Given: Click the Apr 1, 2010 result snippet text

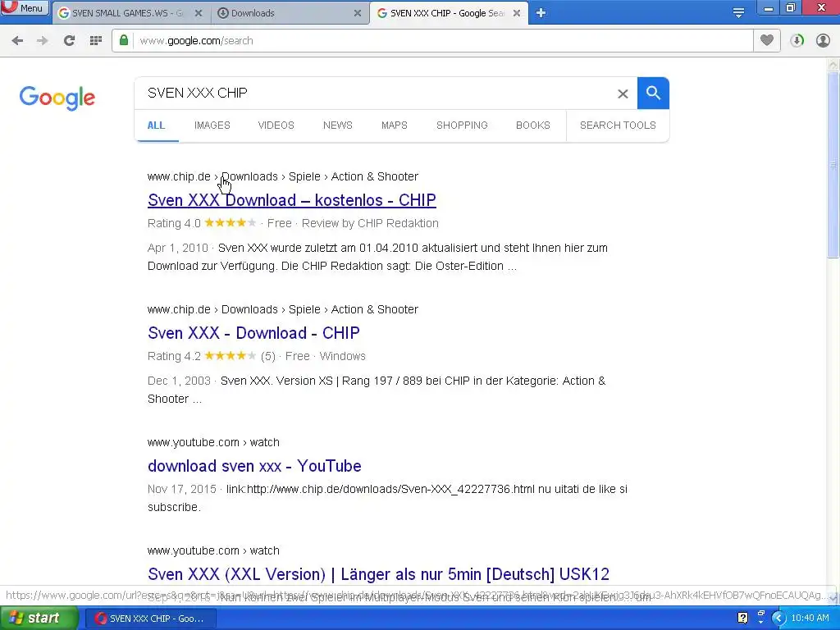Looking at the screenshot, I should pyautogui.click(x=377, y=257).
